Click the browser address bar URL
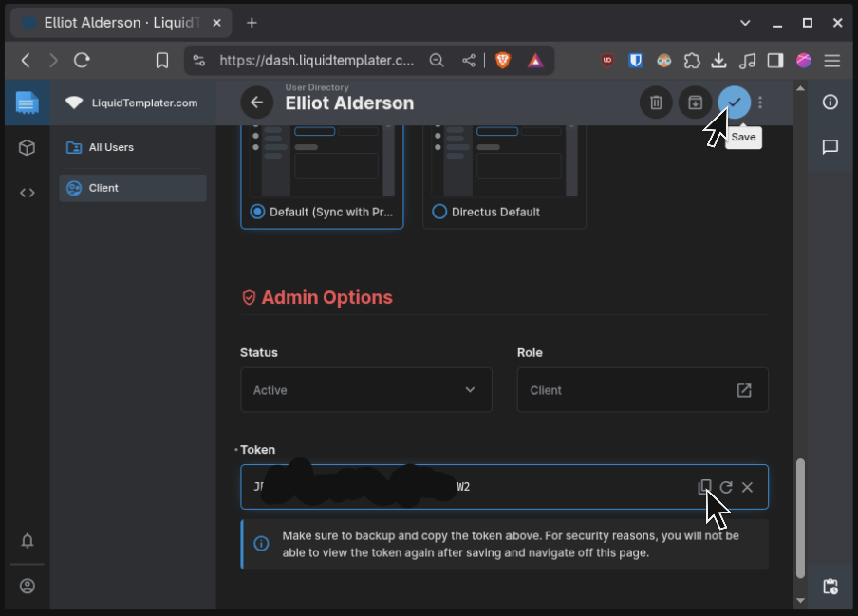 coord(316,60)
